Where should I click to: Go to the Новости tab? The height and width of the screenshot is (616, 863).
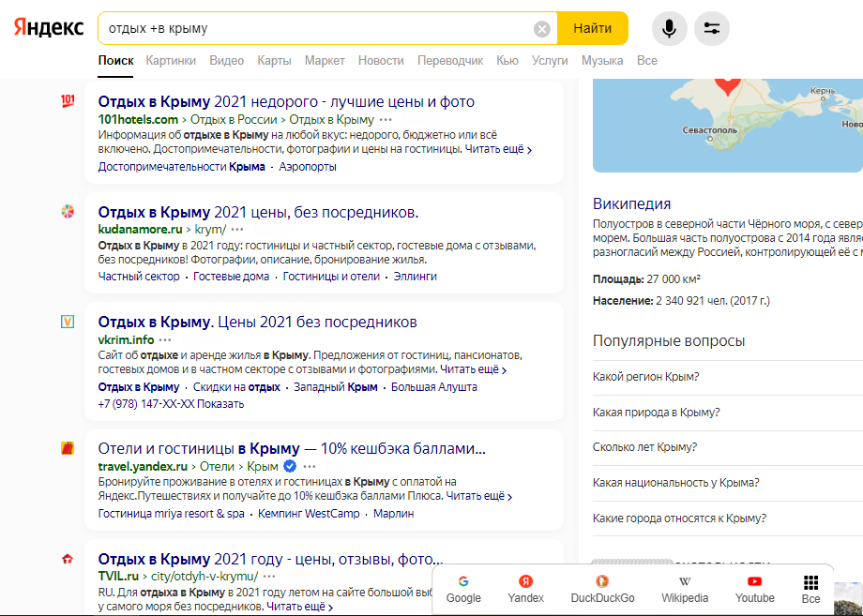381,61
